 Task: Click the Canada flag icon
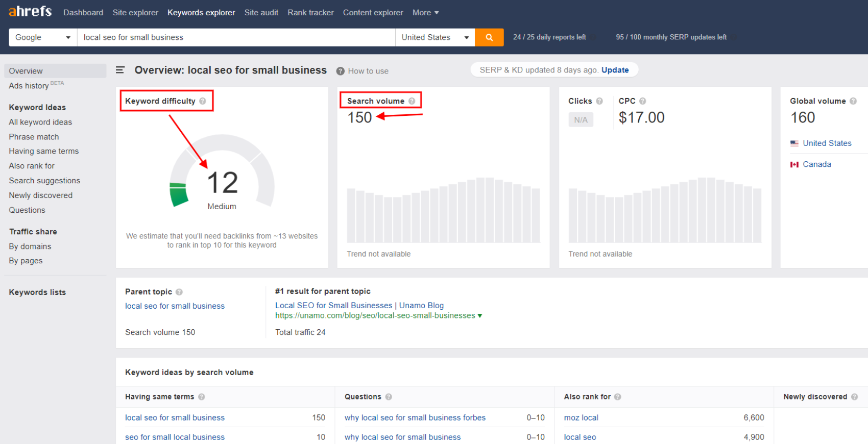click(794, 164)
